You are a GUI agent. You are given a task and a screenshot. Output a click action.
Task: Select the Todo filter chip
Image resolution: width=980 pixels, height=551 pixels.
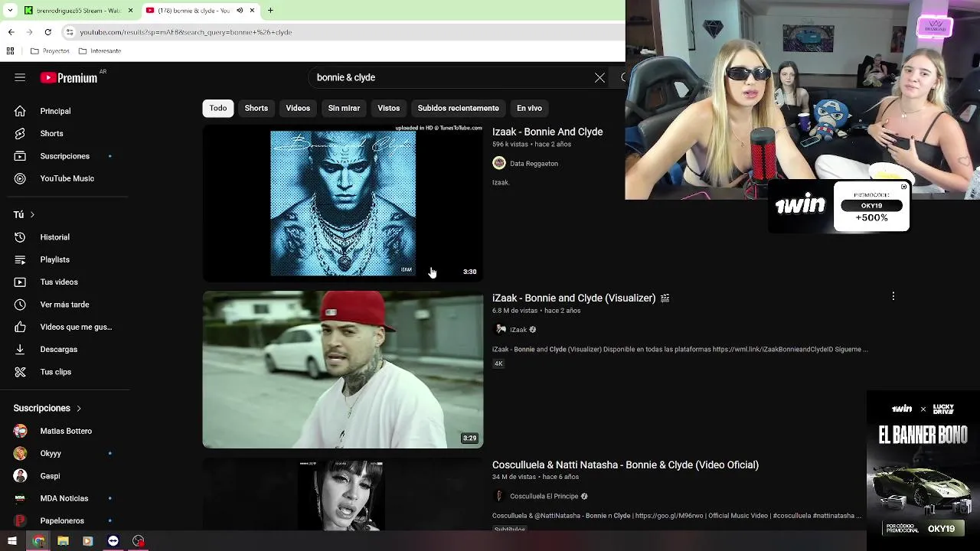coord(218,108)
